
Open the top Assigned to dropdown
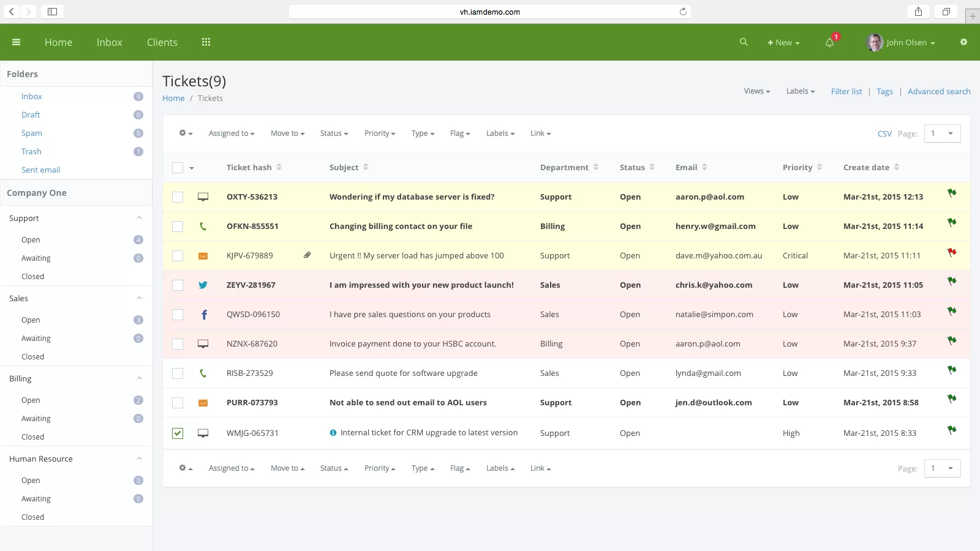[231, 133]
